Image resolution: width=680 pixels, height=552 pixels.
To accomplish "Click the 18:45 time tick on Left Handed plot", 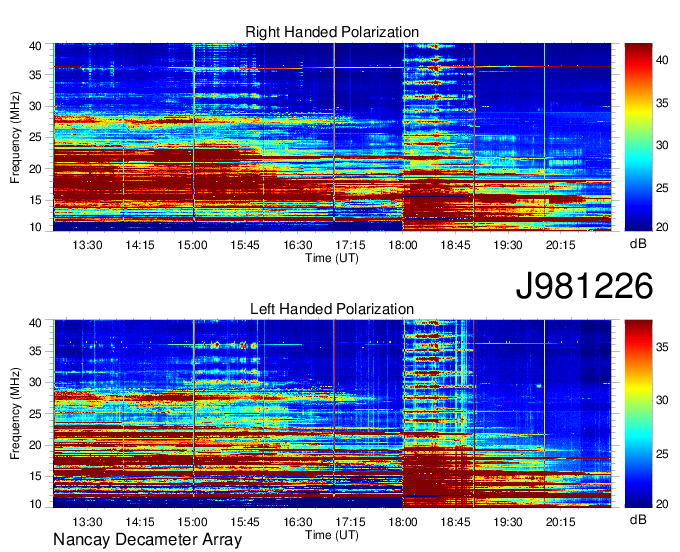I will tap(455, 522).
